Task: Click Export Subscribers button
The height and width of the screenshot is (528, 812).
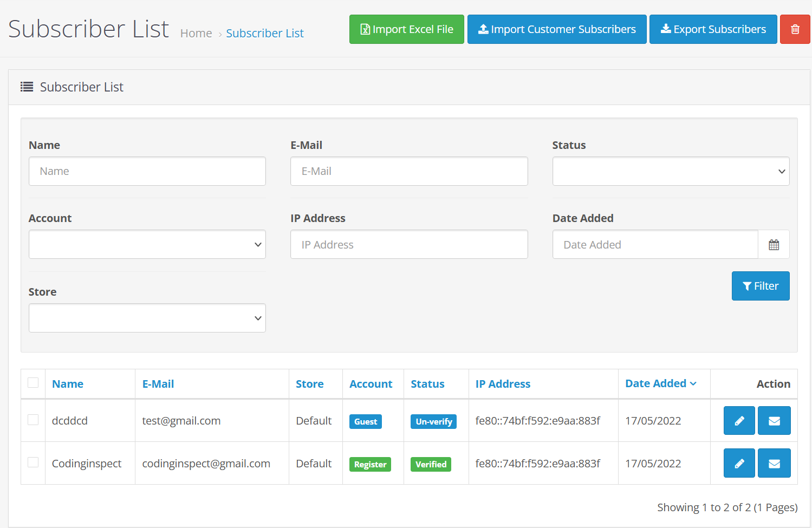Action: click(713, 29)
